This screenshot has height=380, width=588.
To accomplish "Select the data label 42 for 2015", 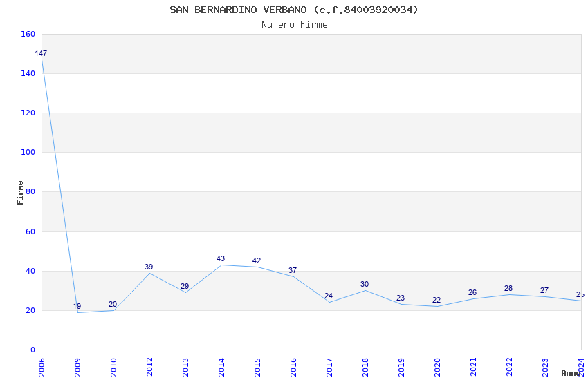I will (257, 261).
